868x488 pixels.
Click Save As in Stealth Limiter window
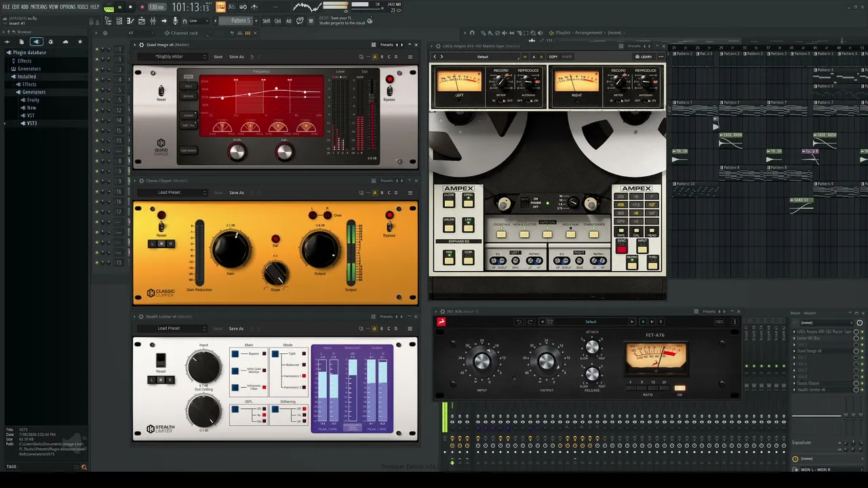pyautogui.click(x=237, y=328)
